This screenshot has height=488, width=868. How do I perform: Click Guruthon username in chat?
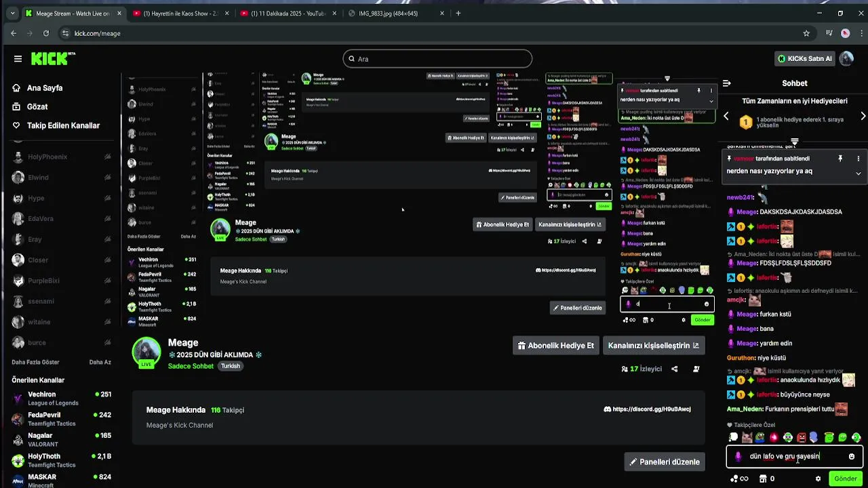pyautogui.click(x=741, y=358)
